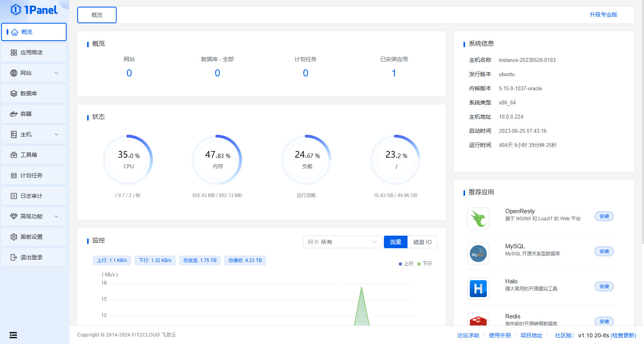The width and height of the screenshot is (644, 344).
Task: Click the 1Panel logo
Action: point(34,10)
